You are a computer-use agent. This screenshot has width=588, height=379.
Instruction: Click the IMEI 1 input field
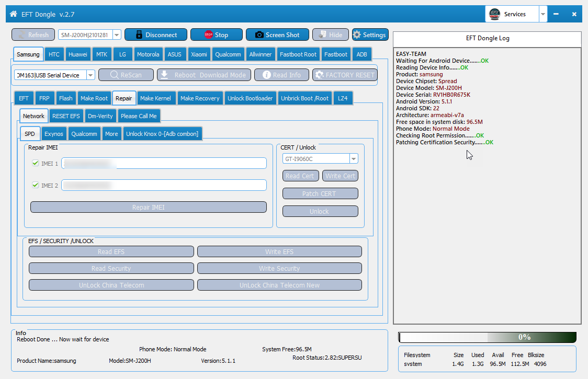[164, 163]
